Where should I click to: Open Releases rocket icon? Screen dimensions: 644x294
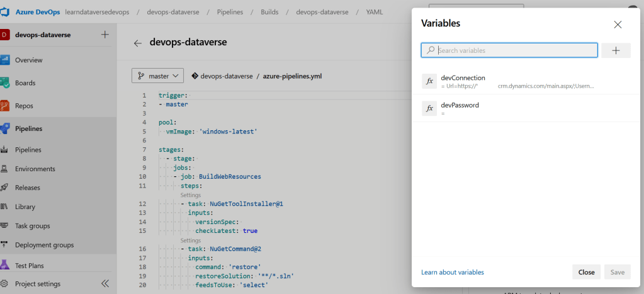tap(5, 188)
